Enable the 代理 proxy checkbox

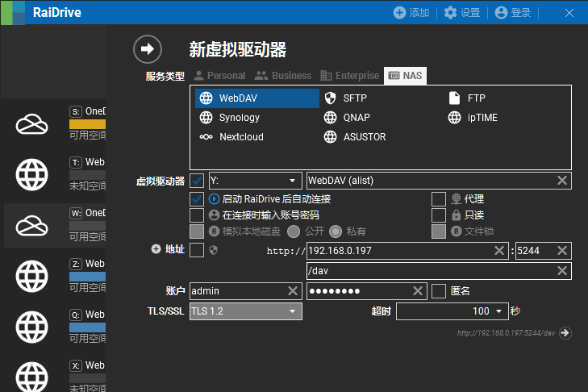438,198
